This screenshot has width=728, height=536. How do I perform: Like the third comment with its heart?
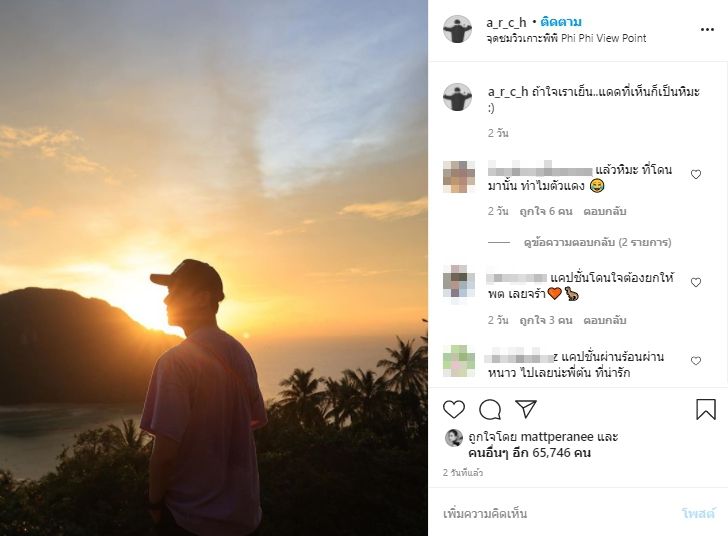pos(696,361)
